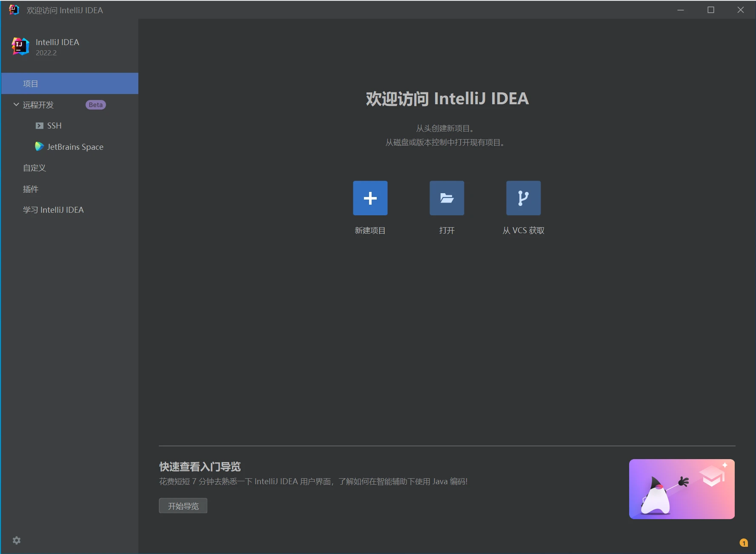Click the 2022.2 version text
This screenshot has width=756, height=554.
46,53
